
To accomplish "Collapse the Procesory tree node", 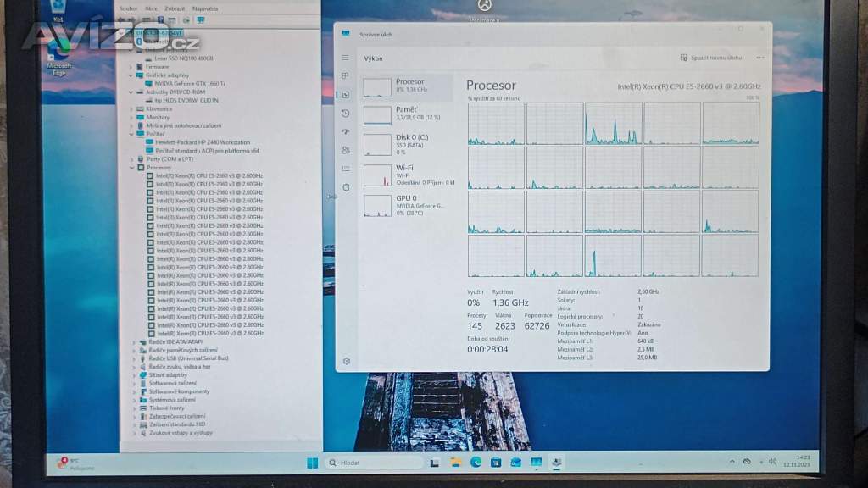I will 133,168.
